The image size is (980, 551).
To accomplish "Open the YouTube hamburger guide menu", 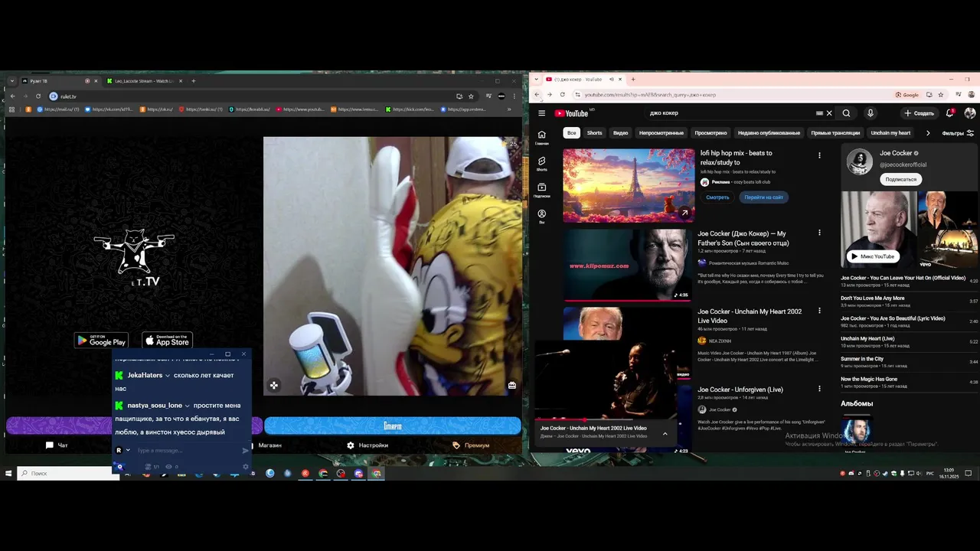I will 541,113.
